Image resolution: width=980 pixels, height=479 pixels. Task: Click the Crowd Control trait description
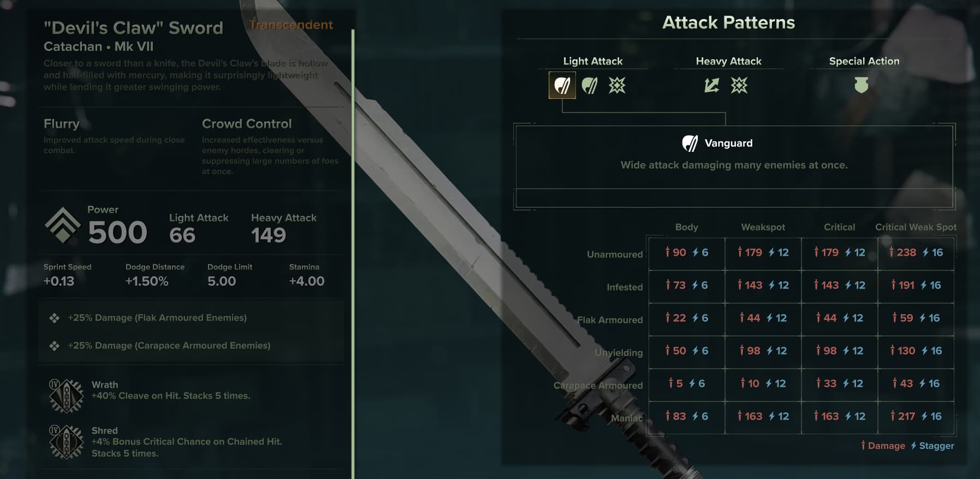pos(270,156)
